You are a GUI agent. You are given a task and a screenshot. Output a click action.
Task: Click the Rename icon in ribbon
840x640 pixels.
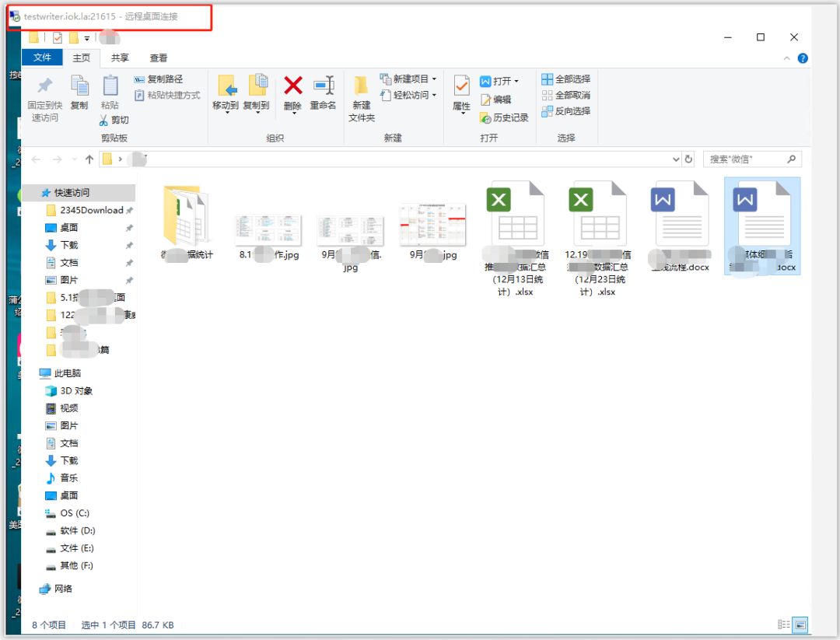tap(324, 86)
